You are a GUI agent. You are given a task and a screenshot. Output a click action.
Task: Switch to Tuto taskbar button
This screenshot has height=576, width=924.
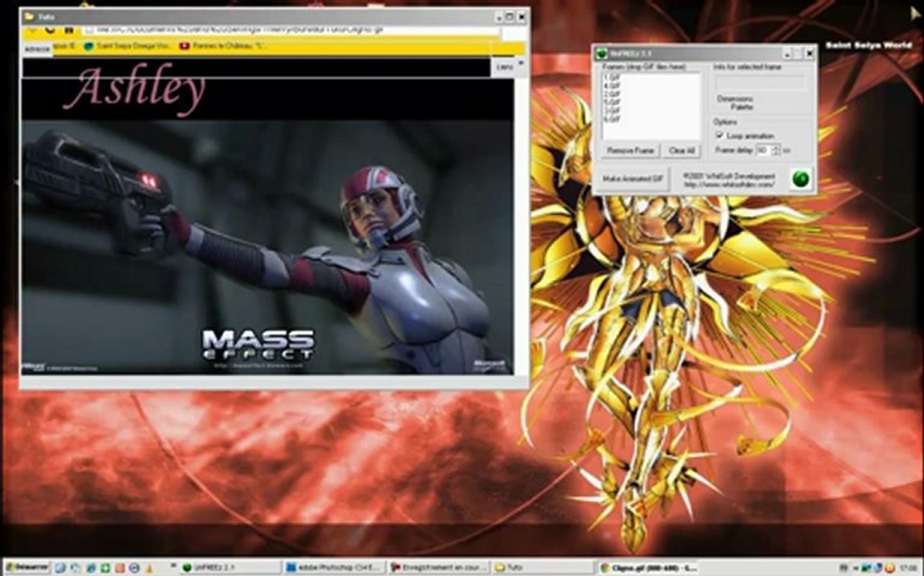click(542, 568)
